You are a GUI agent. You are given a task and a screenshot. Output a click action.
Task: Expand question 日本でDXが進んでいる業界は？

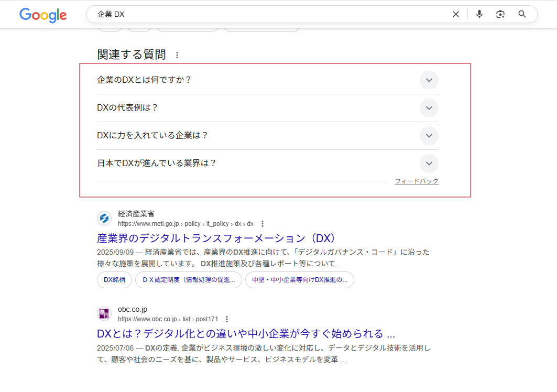[429, 164]
